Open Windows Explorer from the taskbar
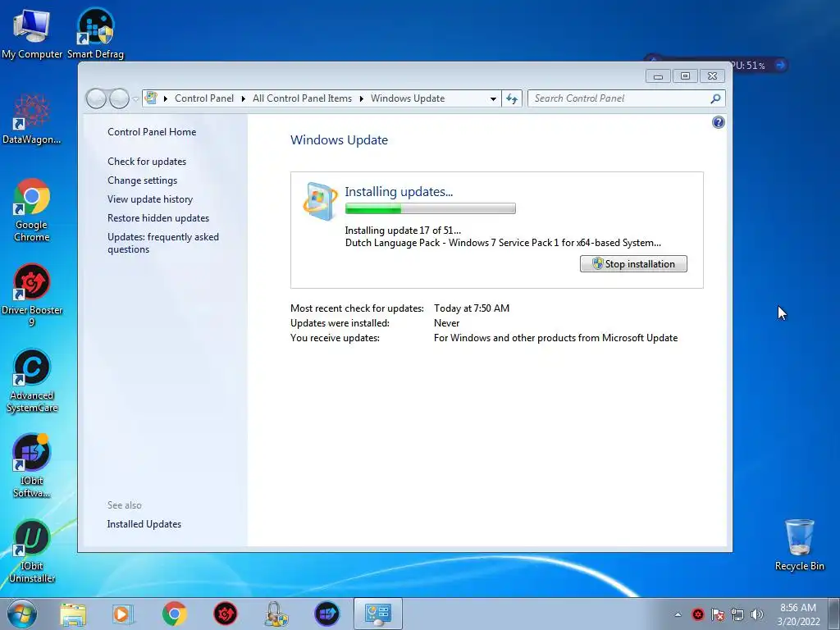The width and height of the screenshot is (840, 630). (73, 614)
